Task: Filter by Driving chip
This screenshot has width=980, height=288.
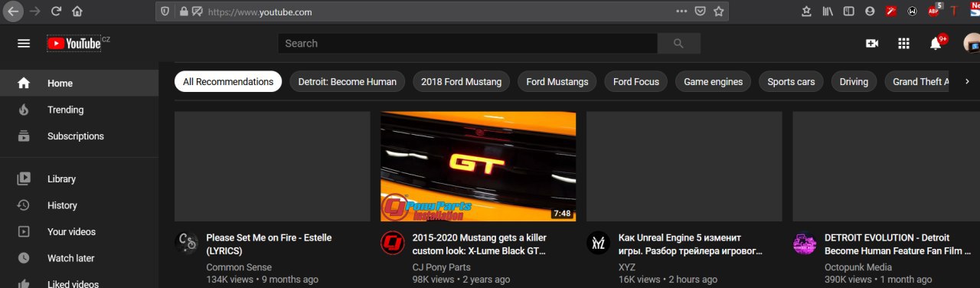Action: pos(854,82)
